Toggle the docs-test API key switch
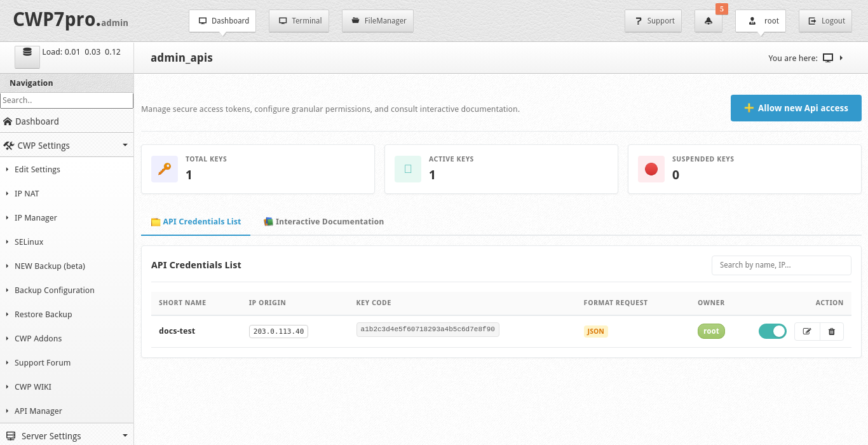Image resolution: width=868 pixels, height=445 pixels. click(x=772, y=331)
